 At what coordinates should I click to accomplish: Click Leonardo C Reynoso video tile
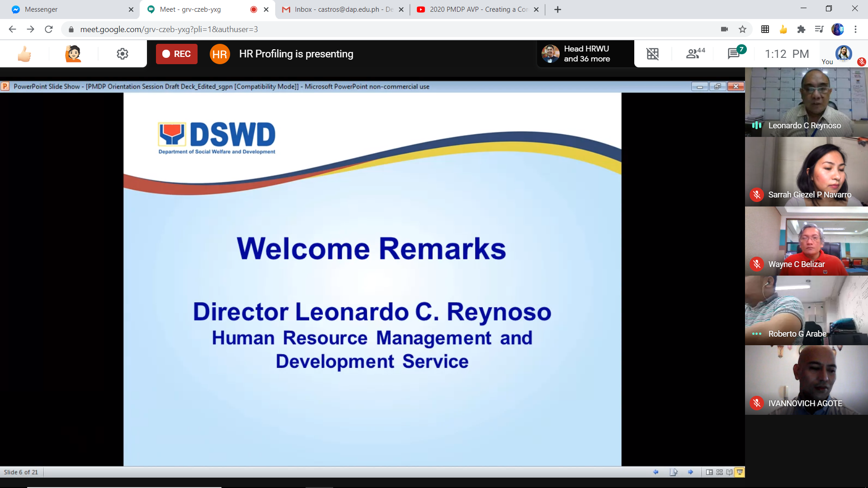(x=806, y=102)
